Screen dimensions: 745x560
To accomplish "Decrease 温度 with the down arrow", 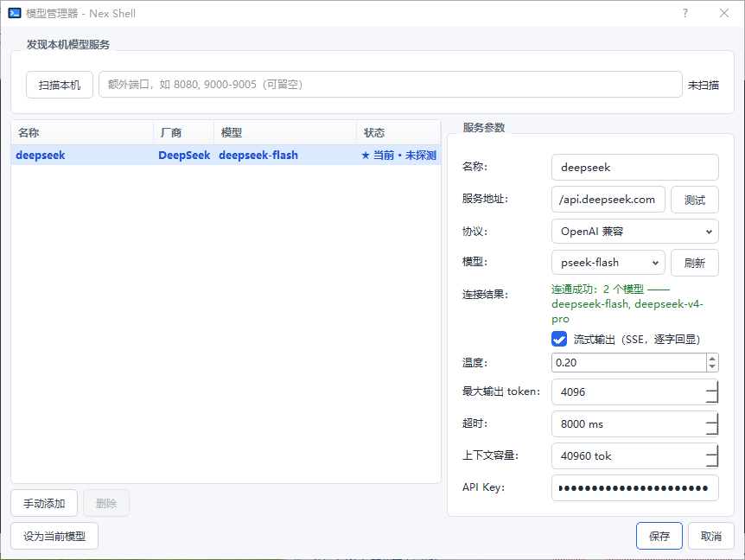I will [712, 366].
